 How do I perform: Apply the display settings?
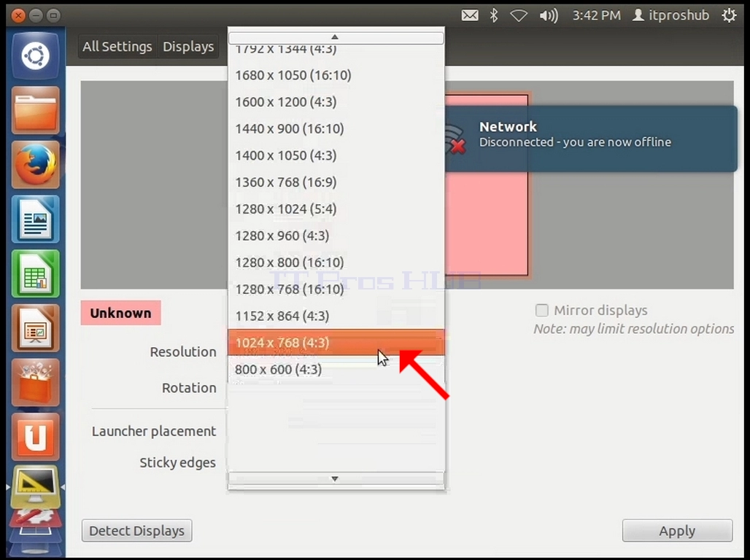[x=677, y=531]
